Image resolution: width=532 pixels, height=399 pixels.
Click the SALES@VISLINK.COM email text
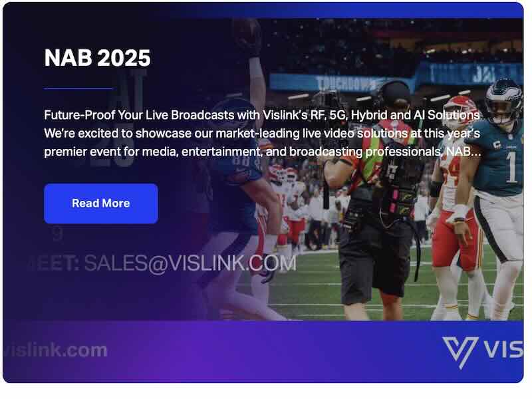click(190, 263)
